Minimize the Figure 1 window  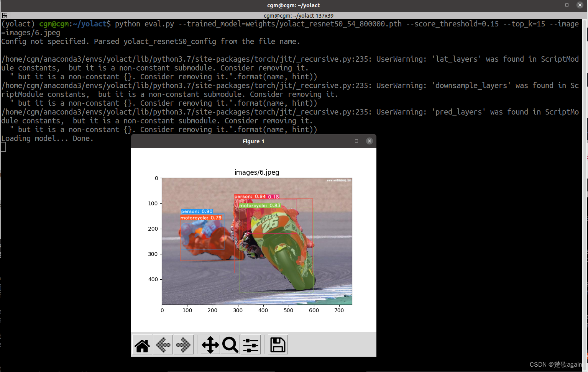(x=343, y=141)
